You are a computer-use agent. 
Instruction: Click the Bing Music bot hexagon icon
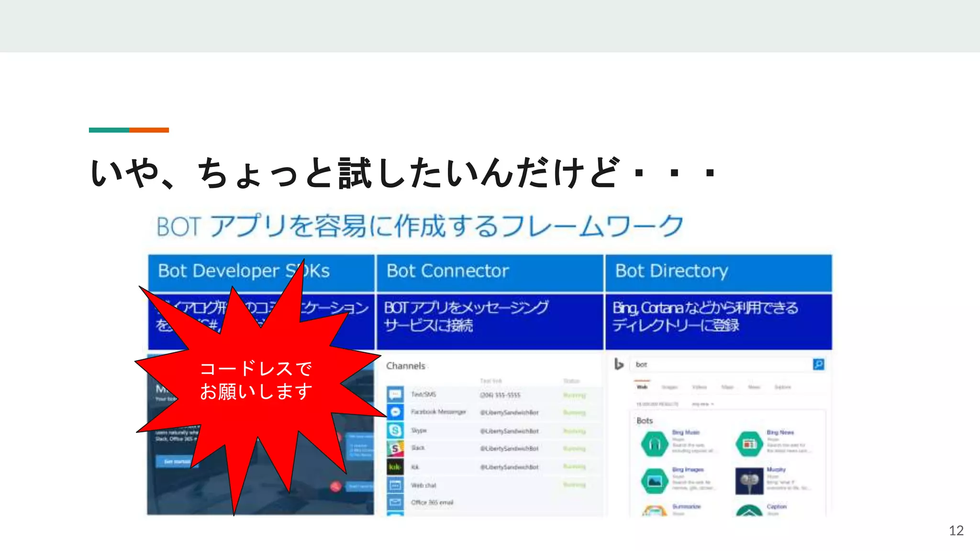coord(655,444)
